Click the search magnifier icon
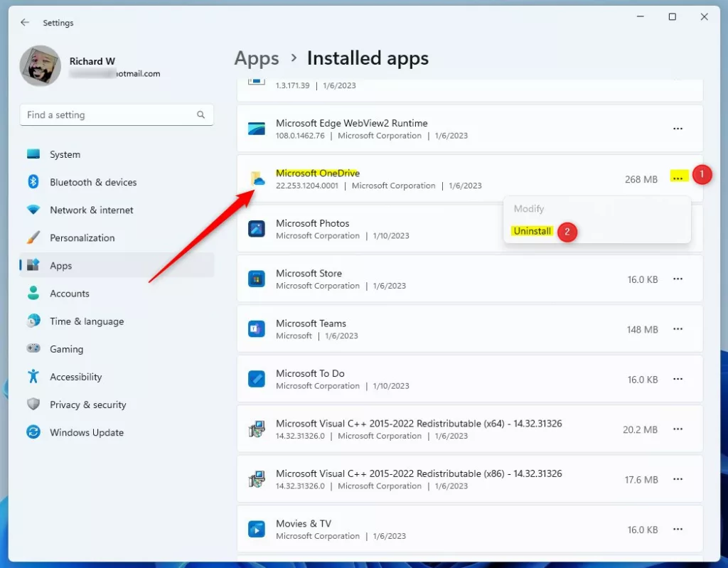728x568 pixels. coord(201,115)
